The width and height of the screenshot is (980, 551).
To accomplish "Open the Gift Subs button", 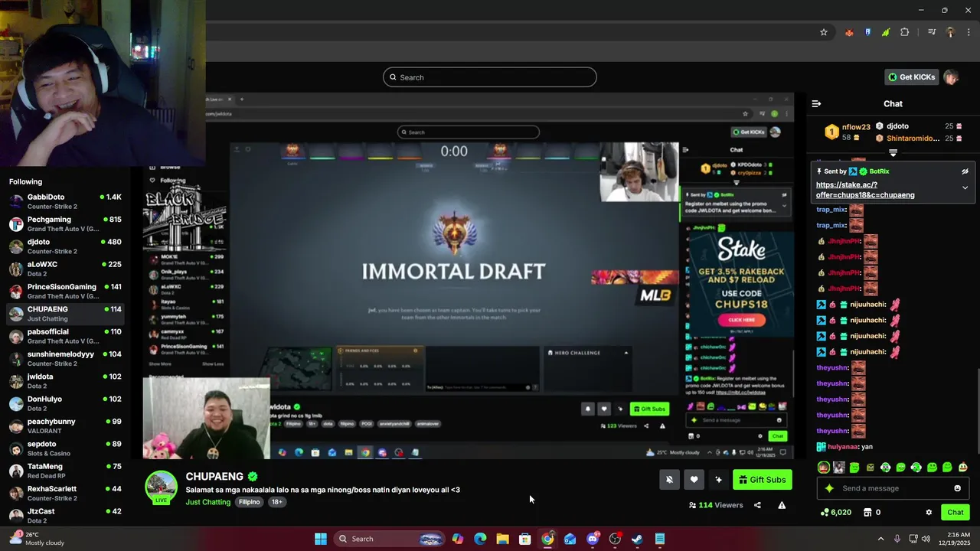I will pos(762,480).
